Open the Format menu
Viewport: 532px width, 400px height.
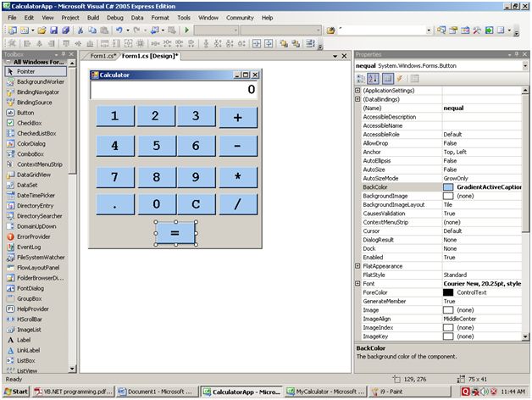[160, 18]
